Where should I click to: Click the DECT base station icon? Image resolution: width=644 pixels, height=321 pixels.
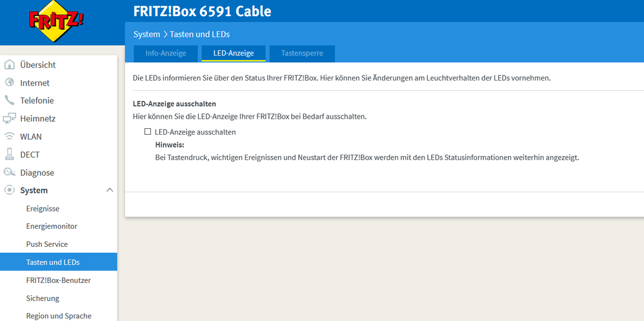point(9,155)
